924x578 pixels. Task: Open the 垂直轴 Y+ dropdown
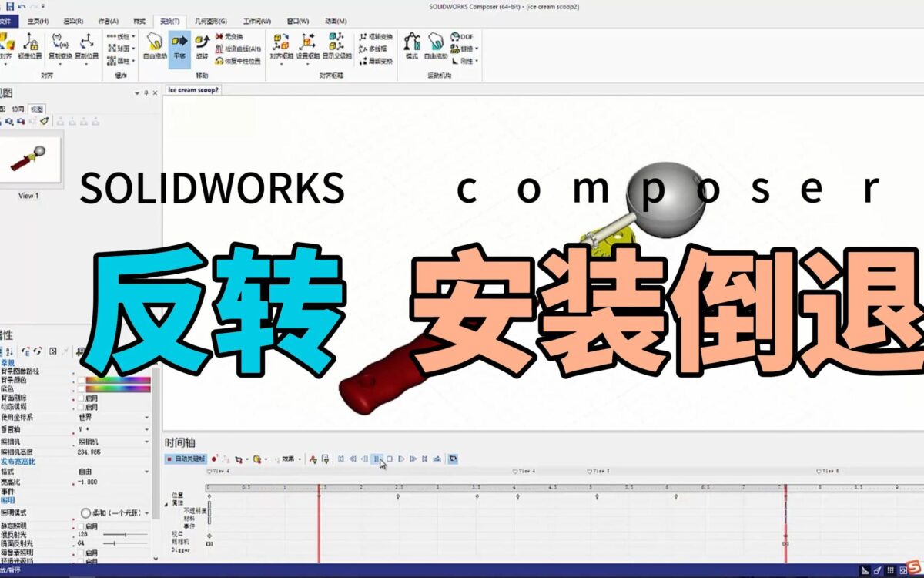[147, 428]
